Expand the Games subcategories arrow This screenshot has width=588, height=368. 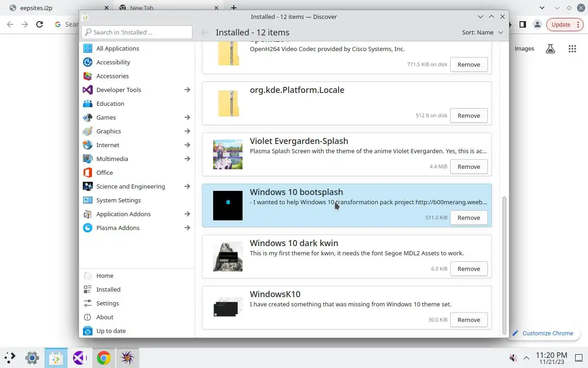[187, 117]
